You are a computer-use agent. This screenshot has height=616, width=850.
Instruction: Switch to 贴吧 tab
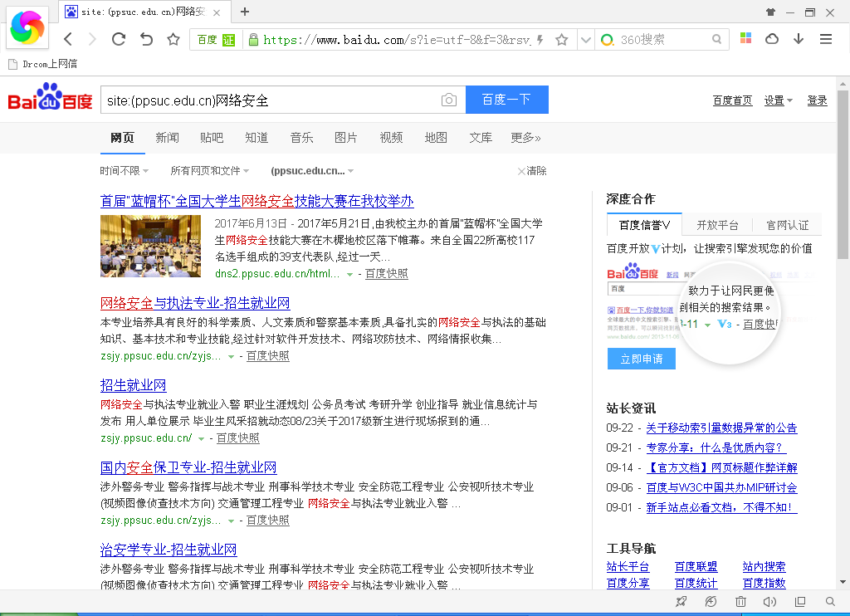click(x=212, y=138)
